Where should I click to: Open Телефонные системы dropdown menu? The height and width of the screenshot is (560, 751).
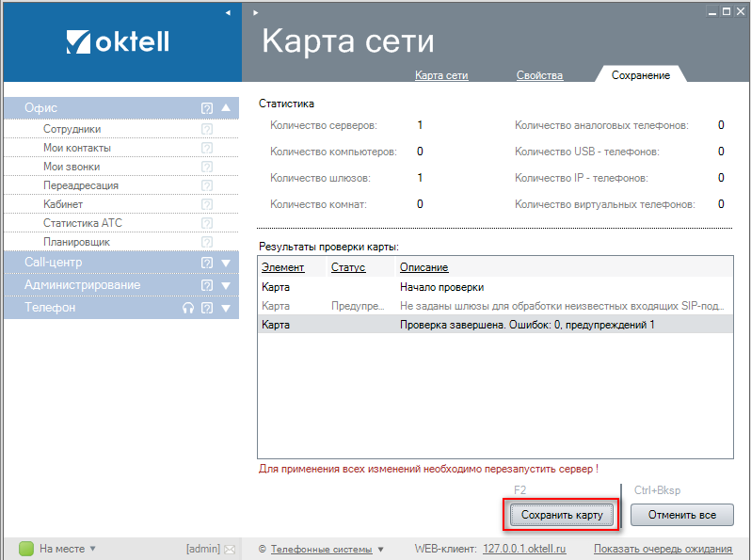[x=380, y=550]
